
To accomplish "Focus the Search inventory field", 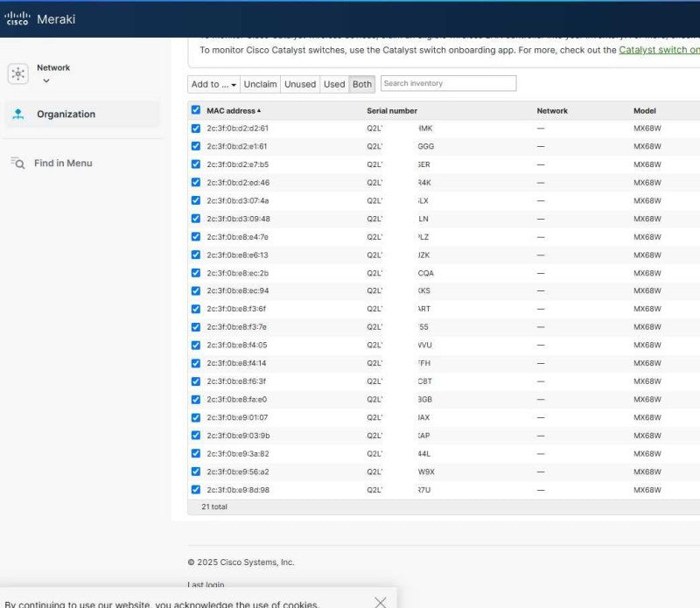I will coord(448,83).
